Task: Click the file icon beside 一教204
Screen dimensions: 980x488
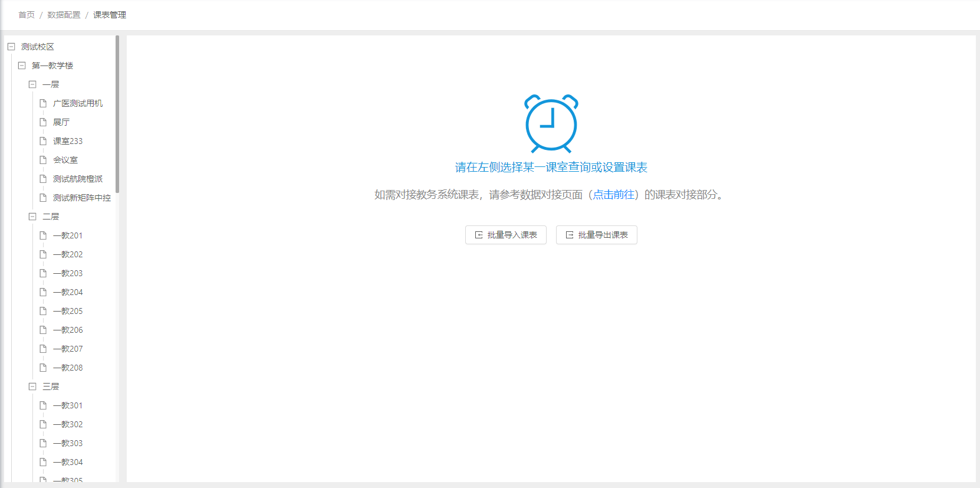Action: 43,292
